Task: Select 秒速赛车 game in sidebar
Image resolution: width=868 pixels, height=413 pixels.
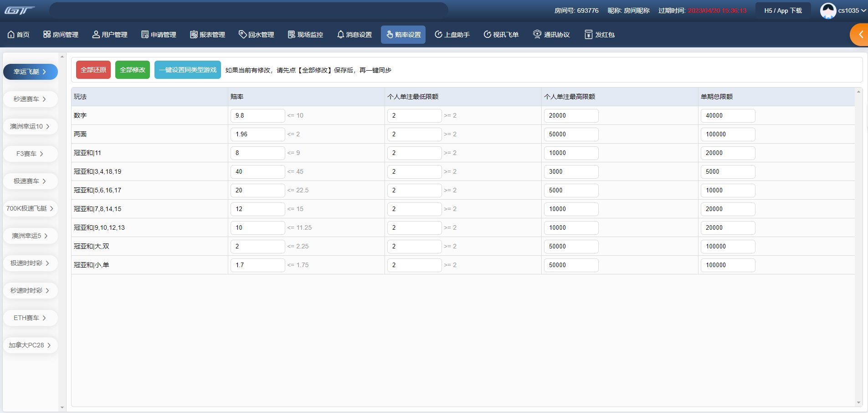Action: click(x=31, y=99)
